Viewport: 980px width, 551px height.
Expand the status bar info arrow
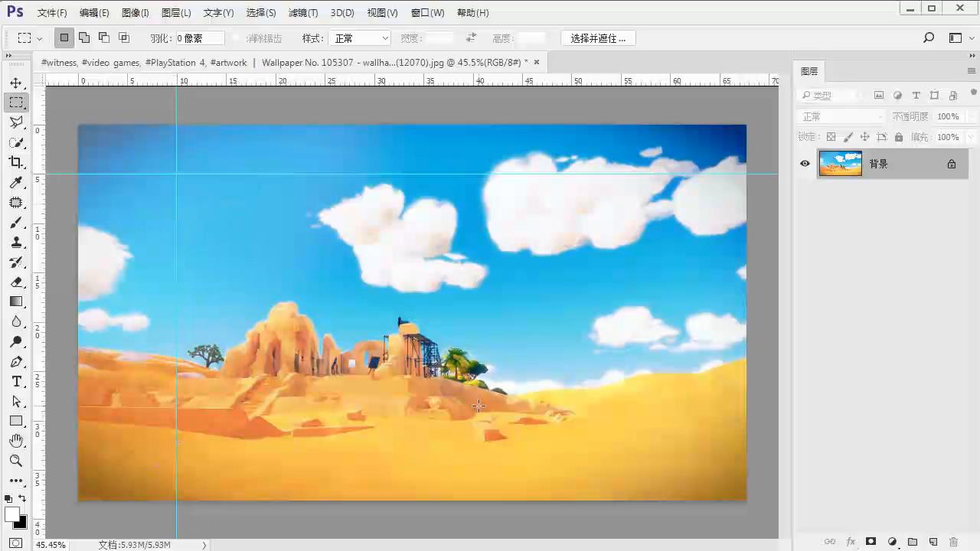coord(204,545)
